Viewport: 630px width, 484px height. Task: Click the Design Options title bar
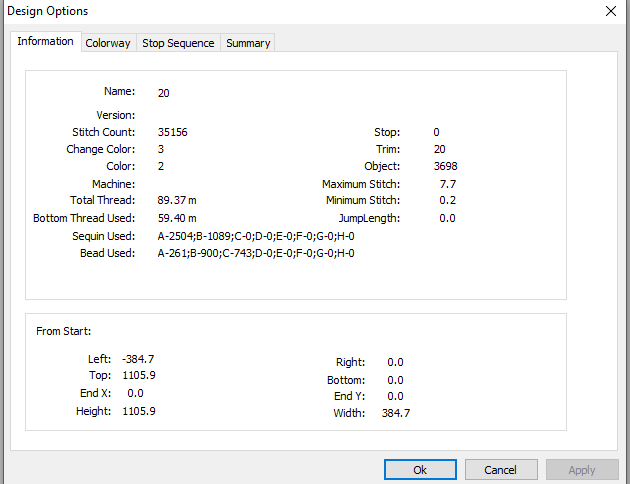[x=301, y=11]
